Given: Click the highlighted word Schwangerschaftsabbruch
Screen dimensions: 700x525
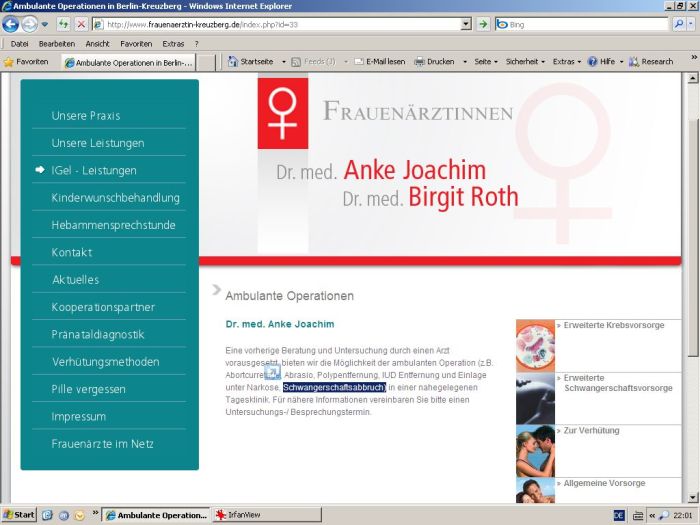Looking at the screenshot, I should coord(334,388).
